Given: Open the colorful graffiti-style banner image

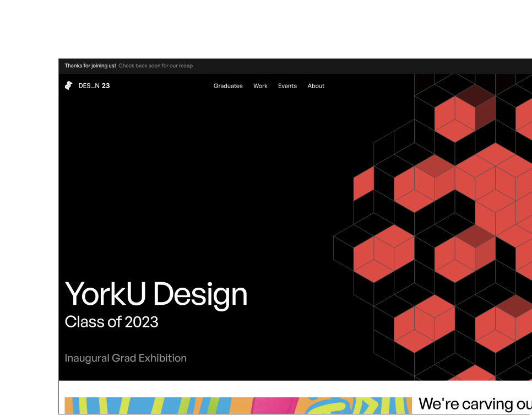Looking at the screenshot, I should pos(238,405).
